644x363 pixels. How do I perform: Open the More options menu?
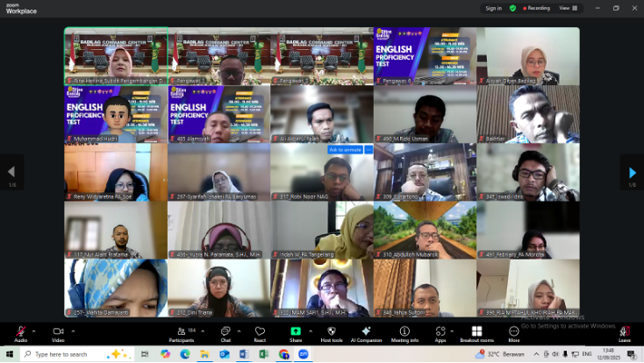[514, 333]
